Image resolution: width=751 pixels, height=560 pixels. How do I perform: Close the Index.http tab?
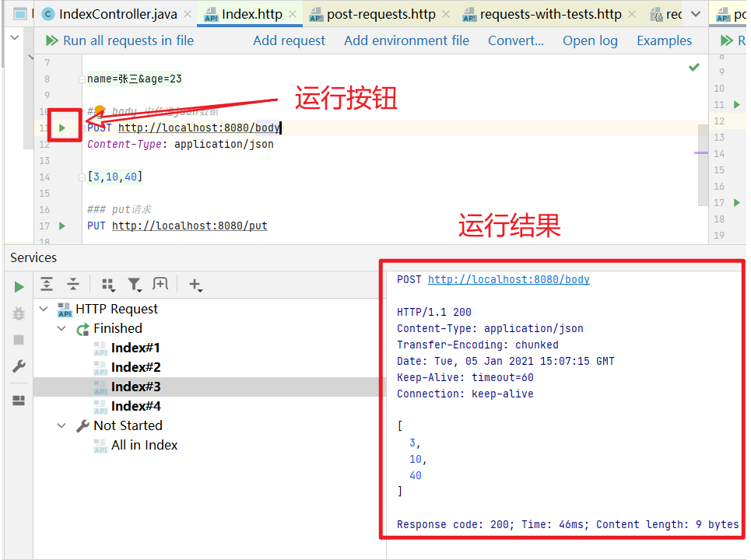(292, 14)
